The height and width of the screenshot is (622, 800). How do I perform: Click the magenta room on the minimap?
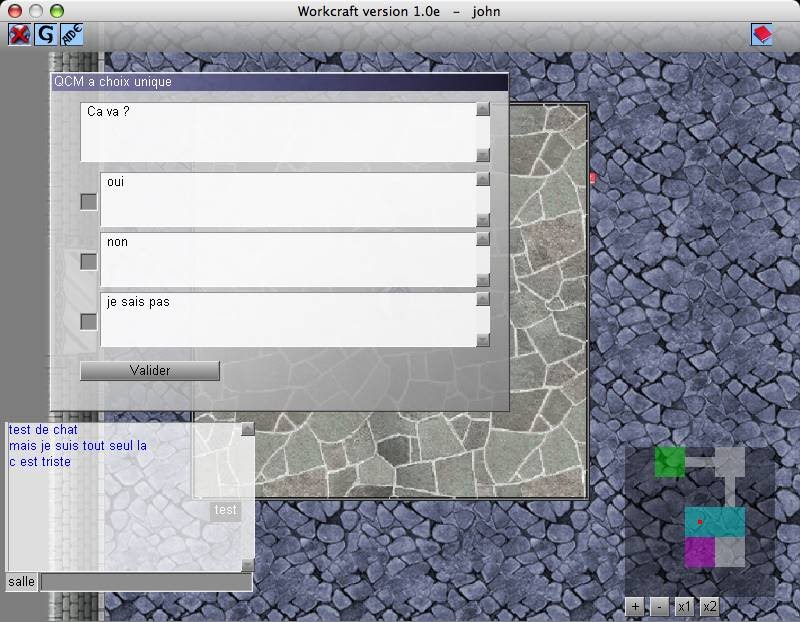[699, 553]
